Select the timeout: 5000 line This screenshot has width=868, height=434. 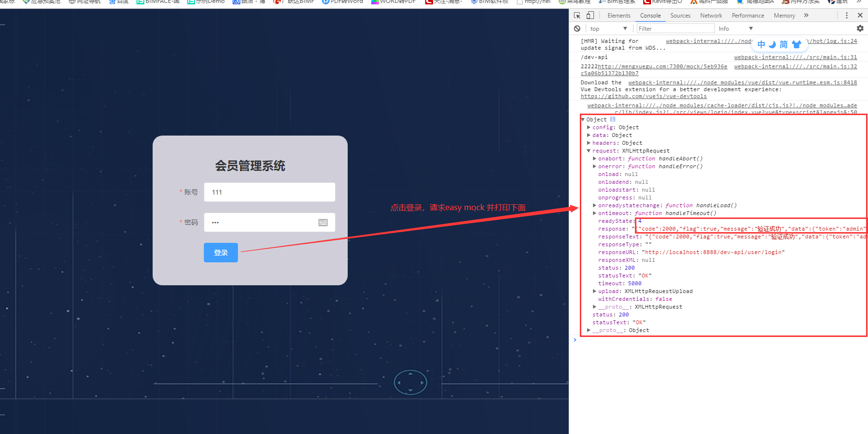[620, 283]
